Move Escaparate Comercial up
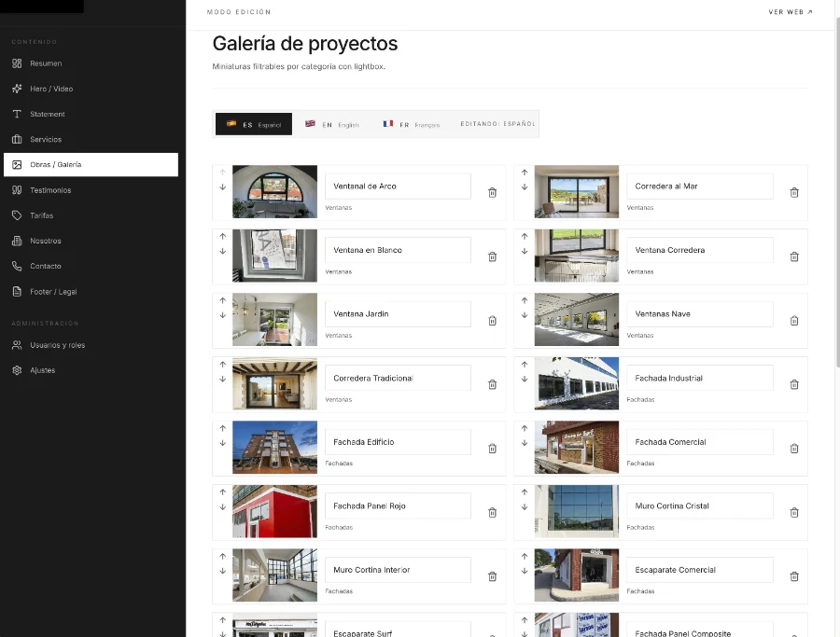This screenshot has height=637, width=840. tap(525, 556)
